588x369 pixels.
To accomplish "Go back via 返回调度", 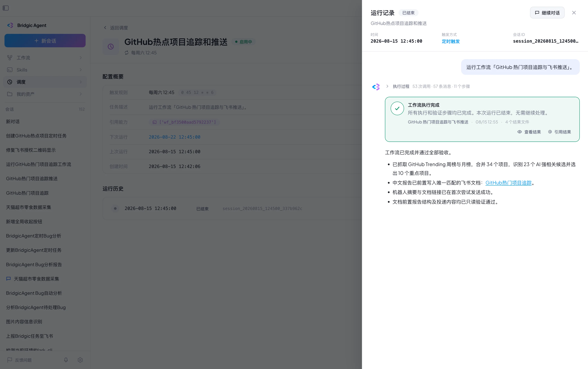I will click(116, 28).
